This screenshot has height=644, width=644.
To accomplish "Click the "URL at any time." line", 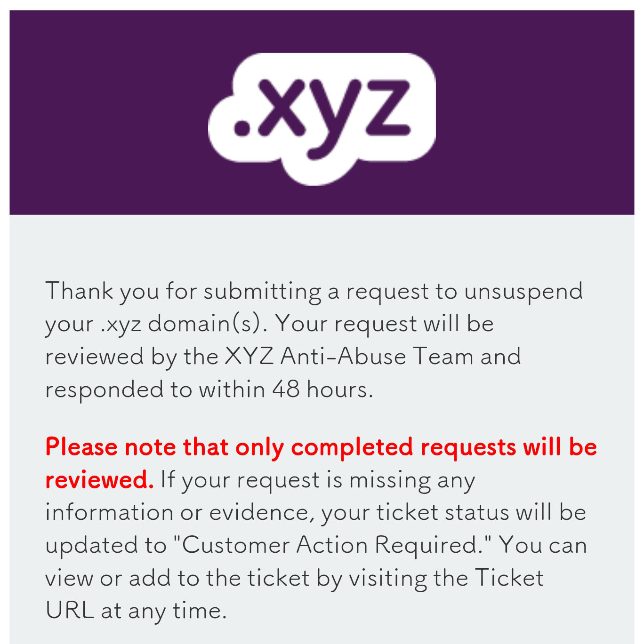I will pyautogui.click(x=136, y=611).
